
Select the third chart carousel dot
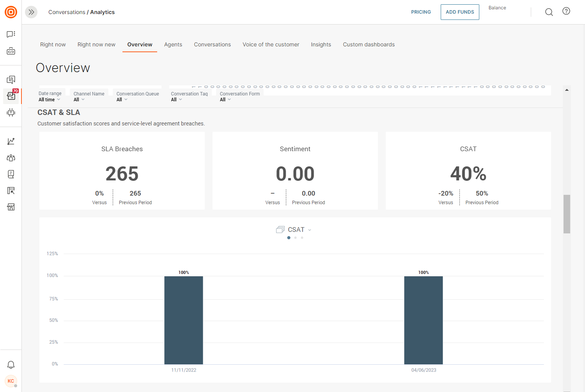click(x=302, y=238)
